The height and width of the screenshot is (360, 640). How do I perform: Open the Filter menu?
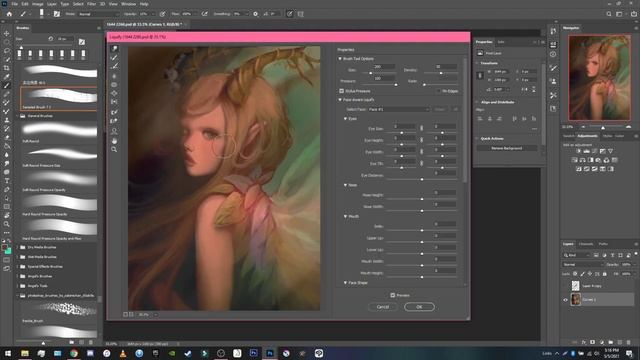tap(91, 4)
